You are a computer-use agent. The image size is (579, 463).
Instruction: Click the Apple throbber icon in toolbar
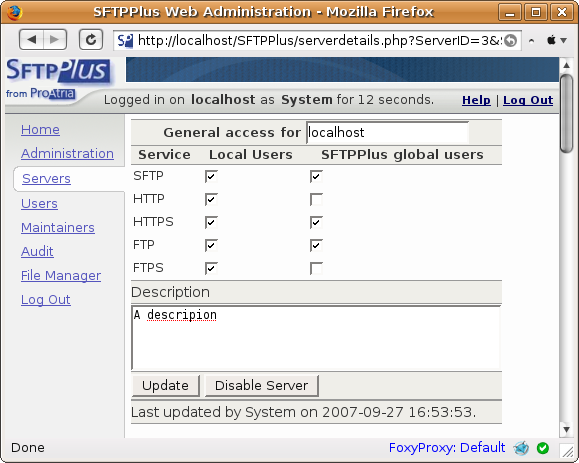[x=551, y=40]
